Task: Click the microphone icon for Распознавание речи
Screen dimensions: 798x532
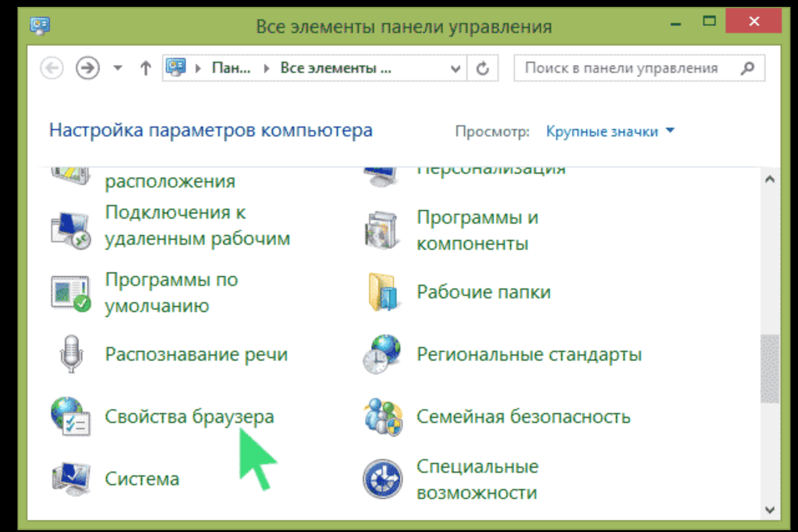Action: click(72, 354)
